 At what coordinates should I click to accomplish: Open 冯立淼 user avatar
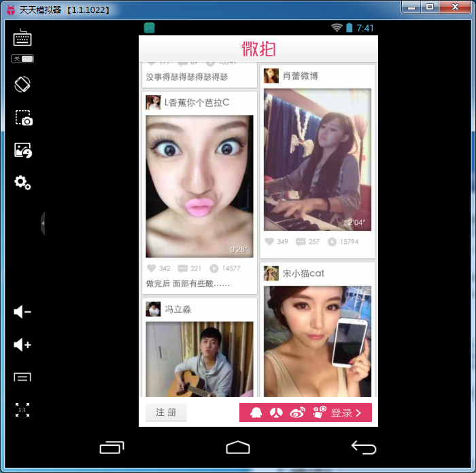point(153,309)
